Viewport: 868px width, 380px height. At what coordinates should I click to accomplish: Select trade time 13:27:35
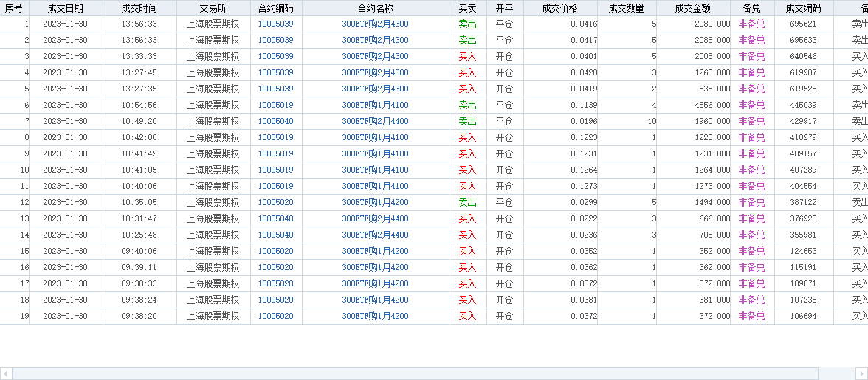[139, 89]
